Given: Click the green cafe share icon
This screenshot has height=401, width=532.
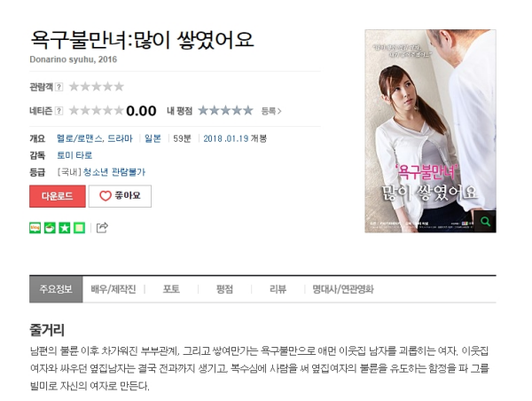Looking at the screenshot, I should 50,227.
